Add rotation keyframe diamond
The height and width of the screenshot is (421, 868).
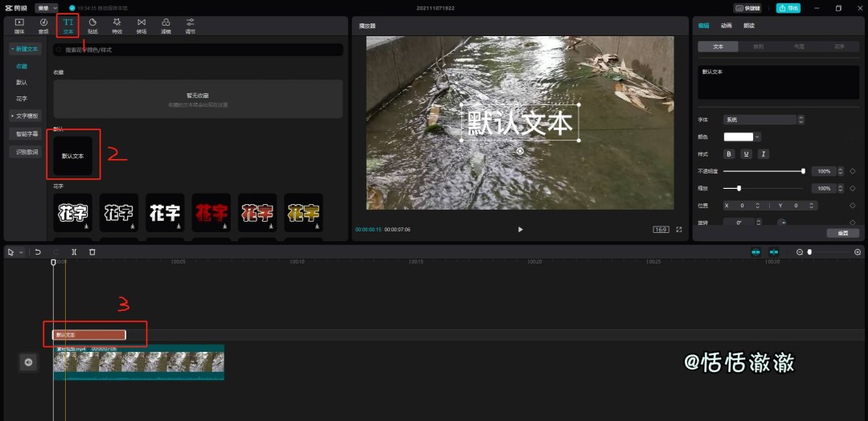[x=853, y=222]
